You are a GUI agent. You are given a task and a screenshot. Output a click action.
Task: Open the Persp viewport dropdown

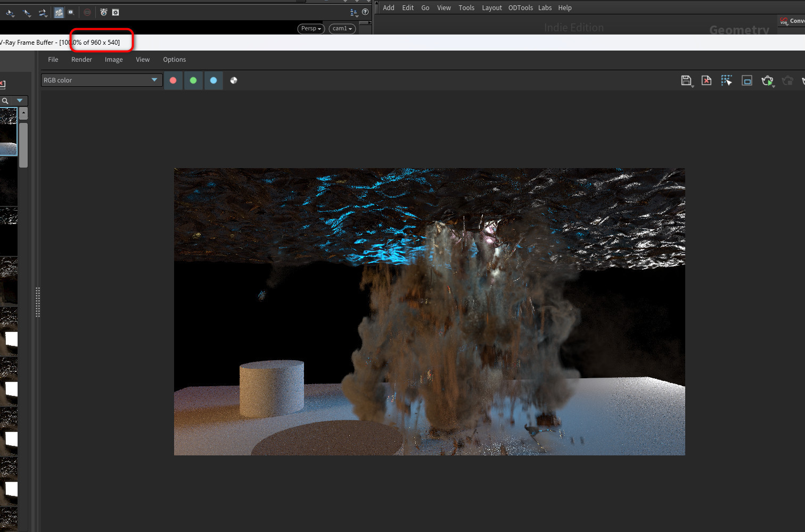coord(311,29)
